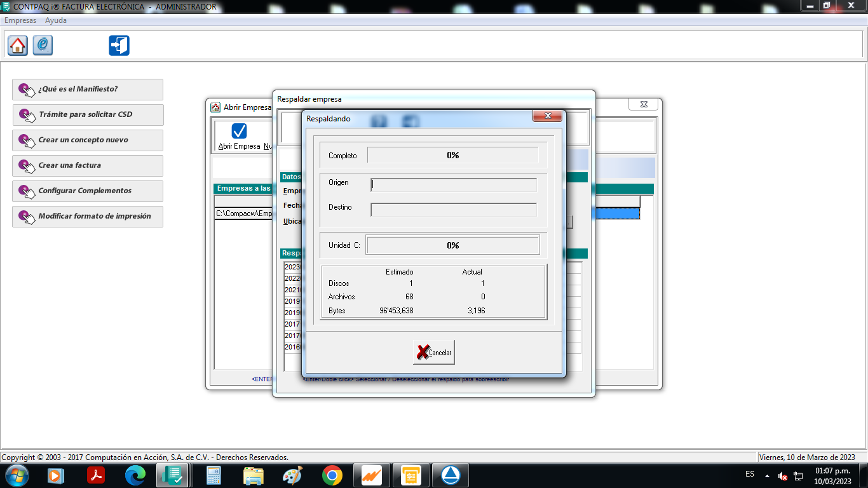Click the Destino field in Respaldando

pos(454,210)
